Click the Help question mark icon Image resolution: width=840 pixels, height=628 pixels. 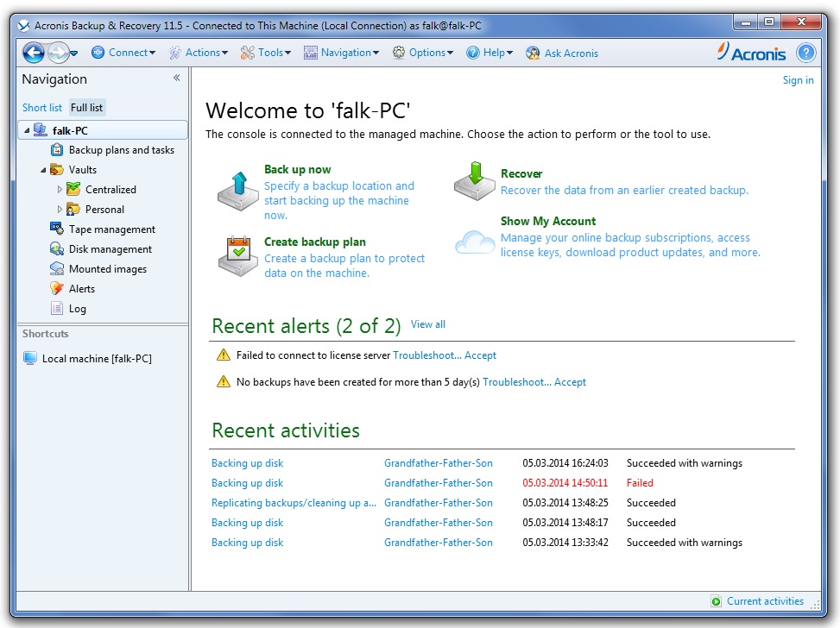point(805,53)
